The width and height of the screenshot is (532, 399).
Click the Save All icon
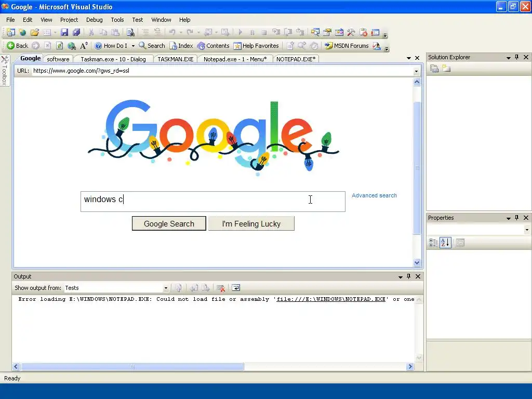pos(76,32)
